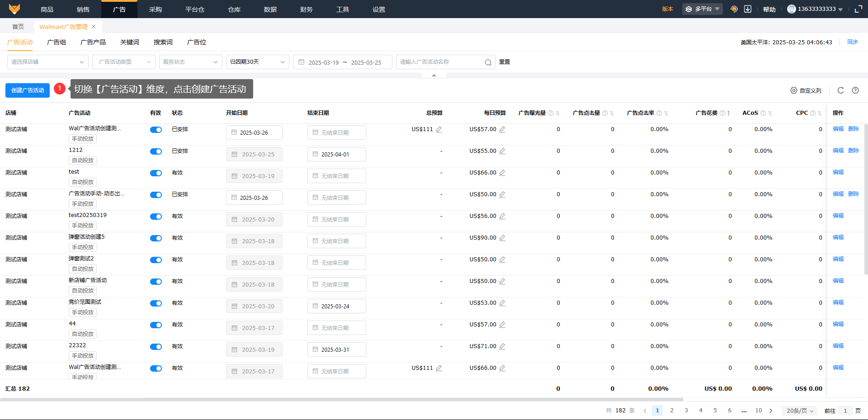This screenshot has width=868, height=420.
Task: Open the 请选择店铺 store dropdown
Action: pyautogui.click(x=47, y=62)
